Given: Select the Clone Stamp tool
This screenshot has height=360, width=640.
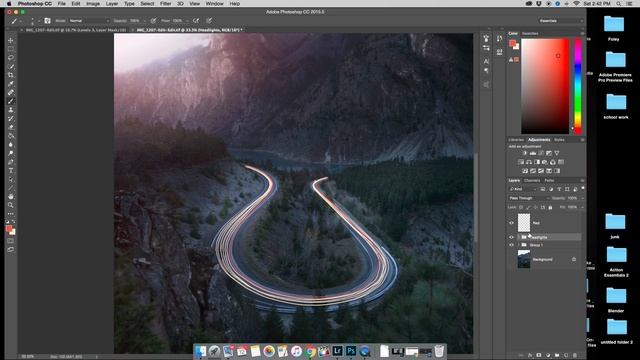Looking at the screenshot, I should click(11, 110).
